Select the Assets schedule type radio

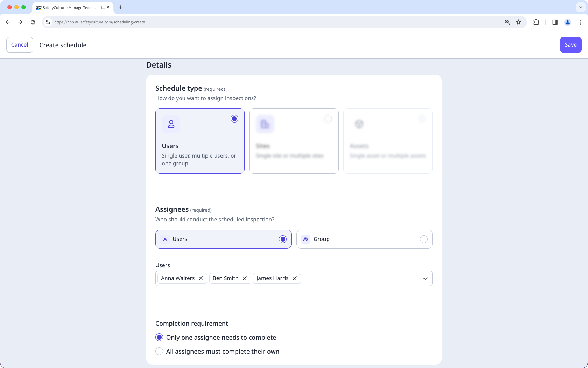tap(422, 119)
